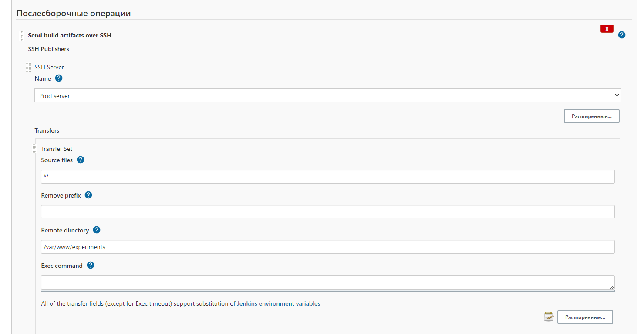Click the Transfer Set drag handle
Screen dimensions: 644x334
point(35,149)
